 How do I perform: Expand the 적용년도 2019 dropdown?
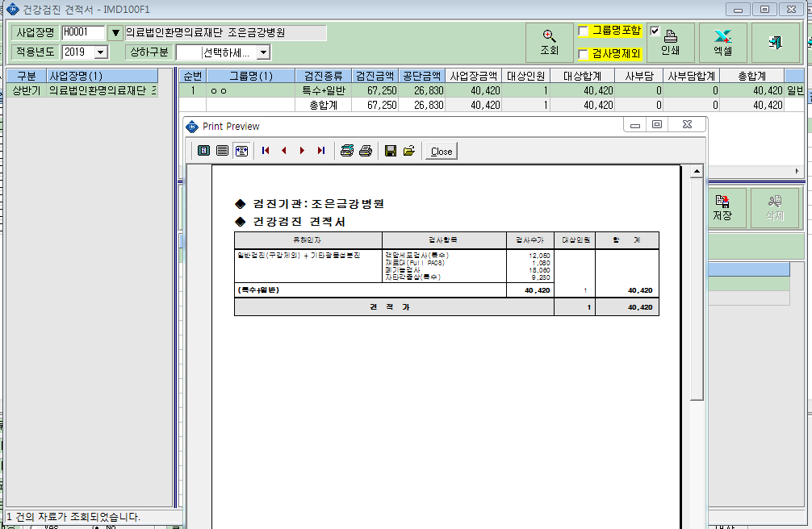coord(101,52)
